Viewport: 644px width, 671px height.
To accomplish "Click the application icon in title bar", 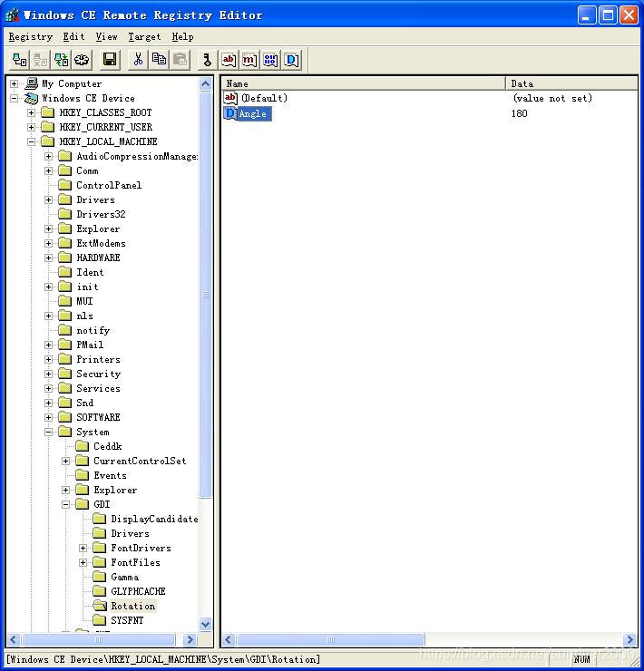I will 13,15.
